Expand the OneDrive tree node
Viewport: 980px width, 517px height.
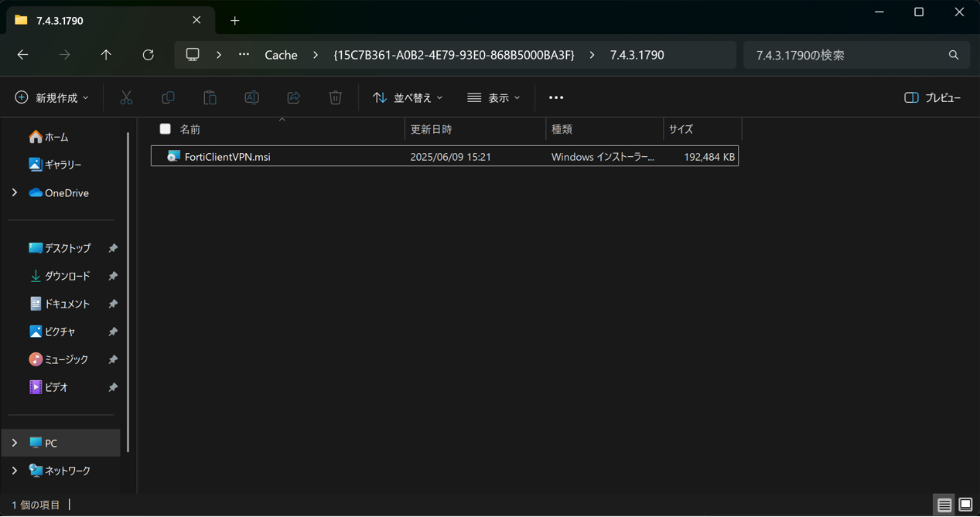coord(15,192)
